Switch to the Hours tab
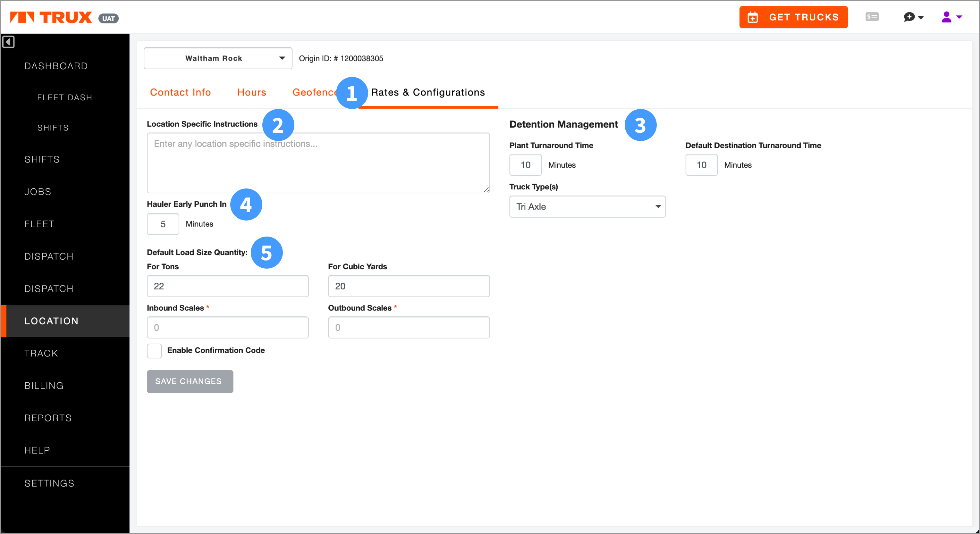 pyautogui.click(x=251, y=92)
